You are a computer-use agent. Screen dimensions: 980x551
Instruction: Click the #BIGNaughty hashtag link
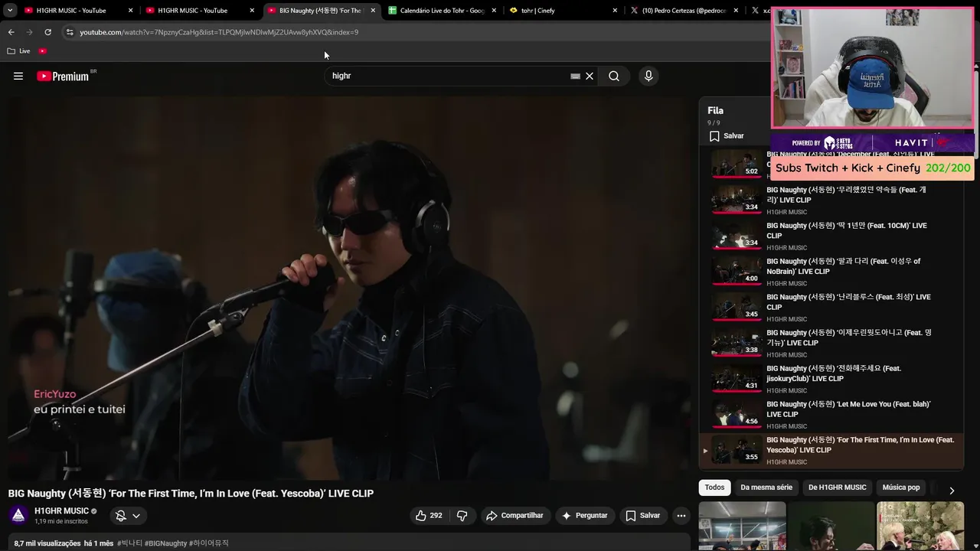pos(165,543)
